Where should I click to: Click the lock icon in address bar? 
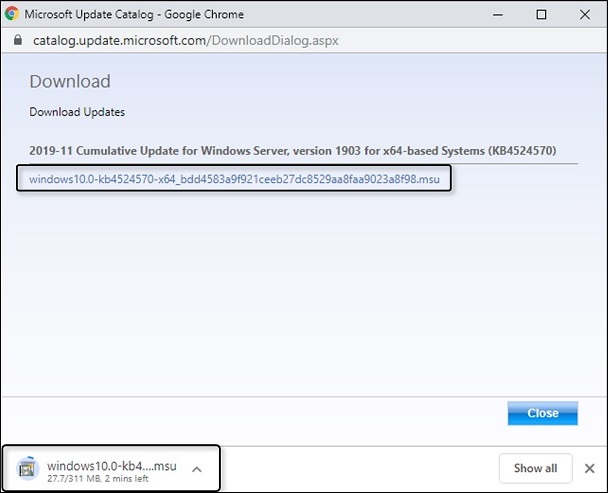(x=18, y=40)
